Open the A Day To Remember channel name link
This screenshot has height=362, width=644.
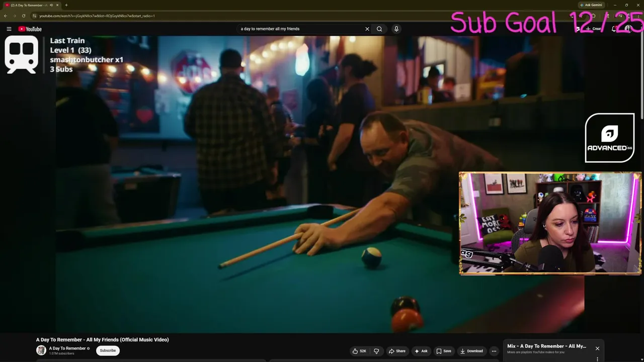67,348
